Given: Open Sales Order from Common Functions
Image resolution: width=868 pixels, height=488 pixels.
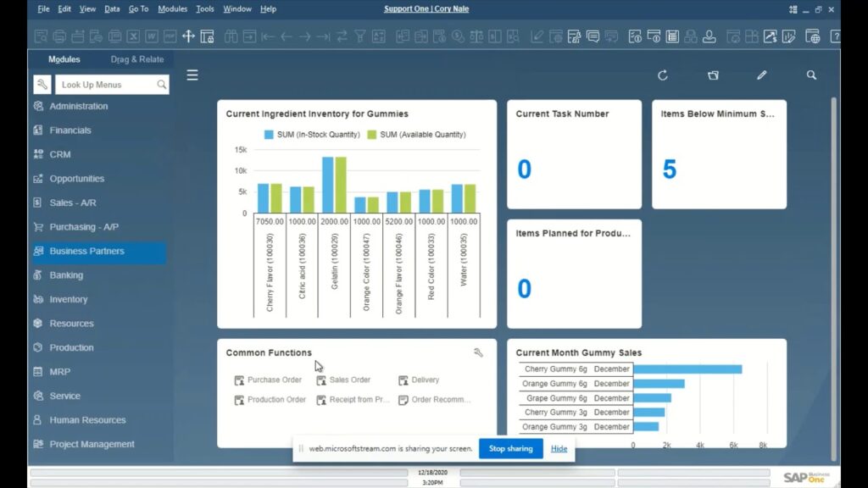Looking at the screenshot, I should 349,380.
